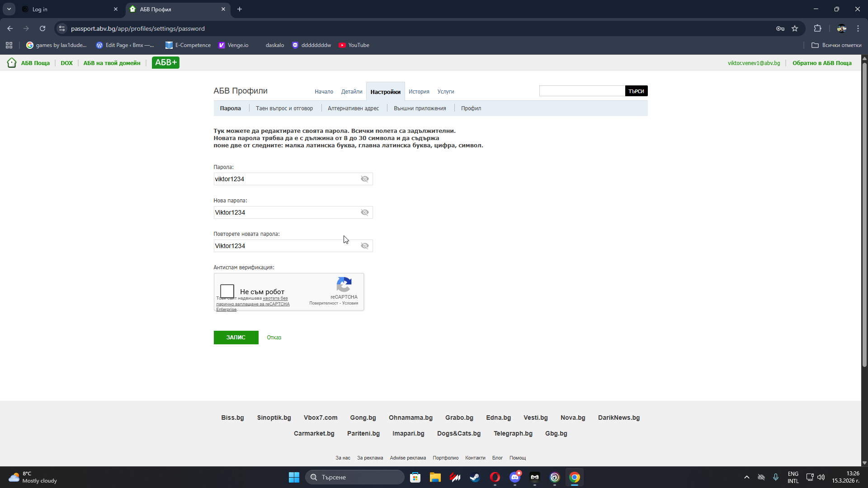This screenshot has width=868, height=488.
Task: Select the Парола sub-tab
Action: 231,108
